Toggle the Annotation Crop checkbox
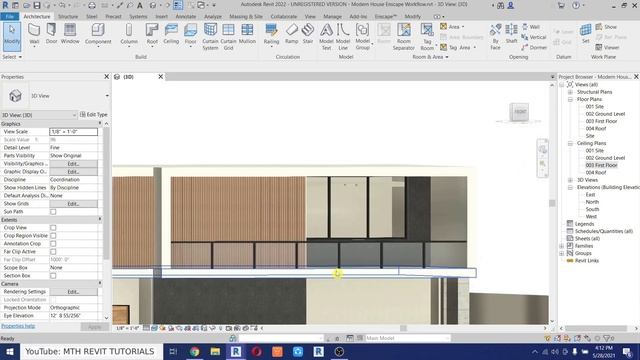 tap(53, 244)
